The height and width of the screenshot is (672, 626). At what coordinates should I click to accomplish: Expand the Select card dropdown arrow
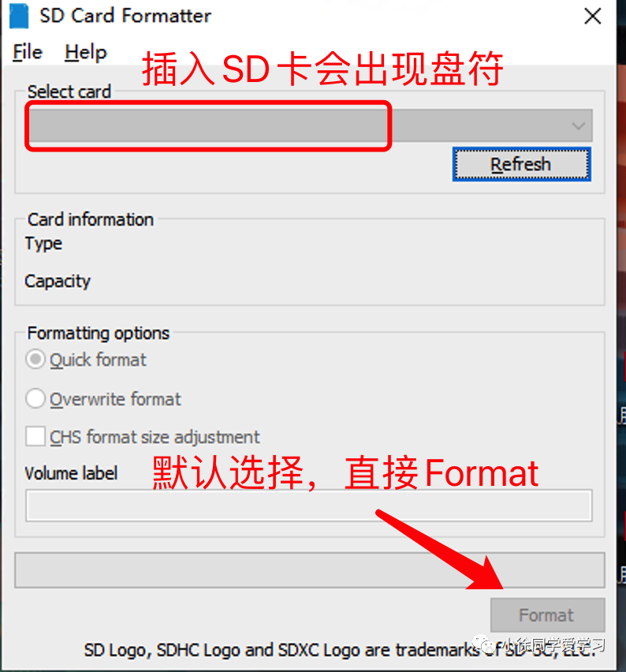(x=579, y=125)
